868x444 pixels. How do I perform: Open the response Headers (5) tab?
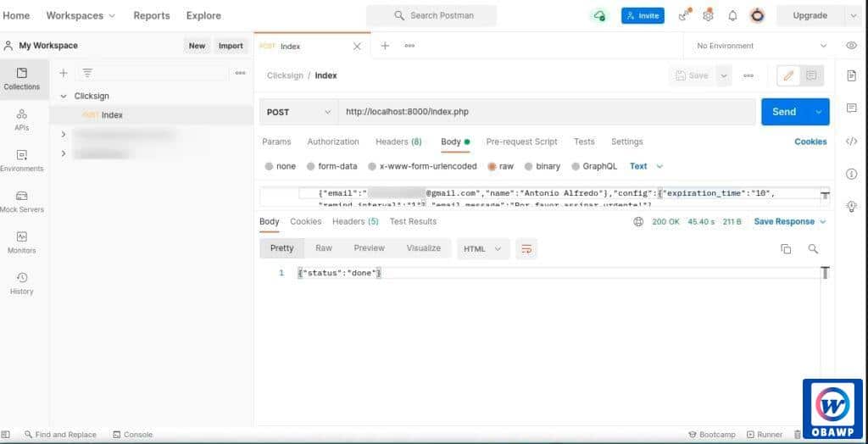pos(355,221)
